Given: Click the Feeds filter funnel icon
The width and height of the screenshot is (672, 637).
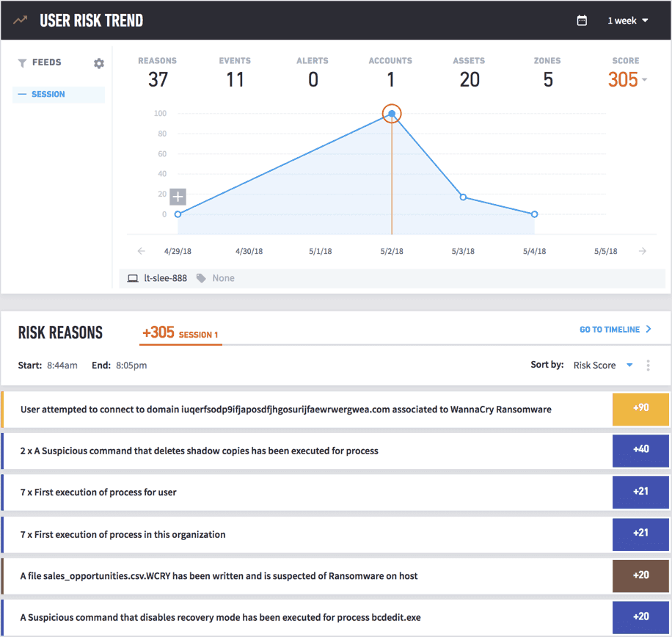Looking at the screenshot, I should (22, 63).
